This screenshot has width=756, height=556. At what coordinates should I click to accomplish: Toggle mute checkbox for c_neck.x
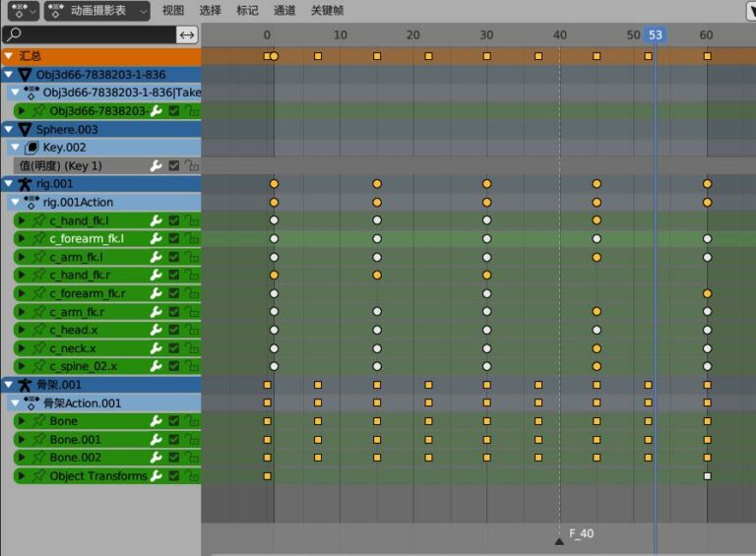(x=174, y=348)
